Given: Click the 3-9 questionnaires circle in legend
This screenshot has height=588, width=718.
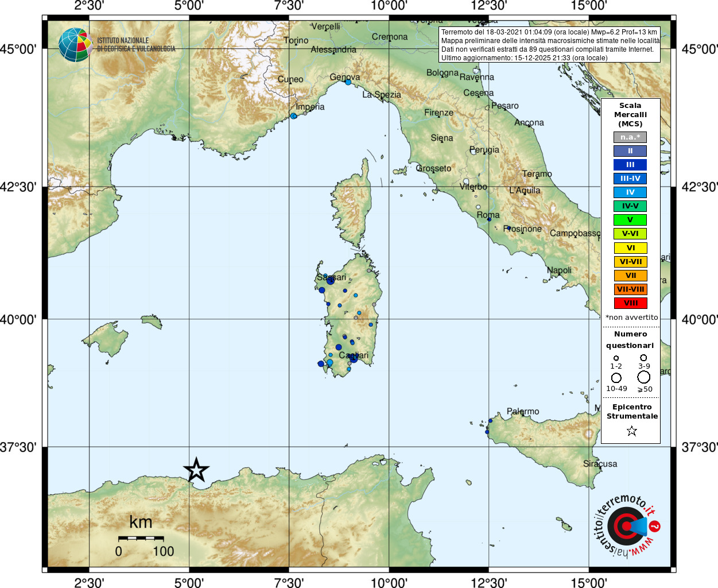Looking at the screenshot, I should click(643, 358).
